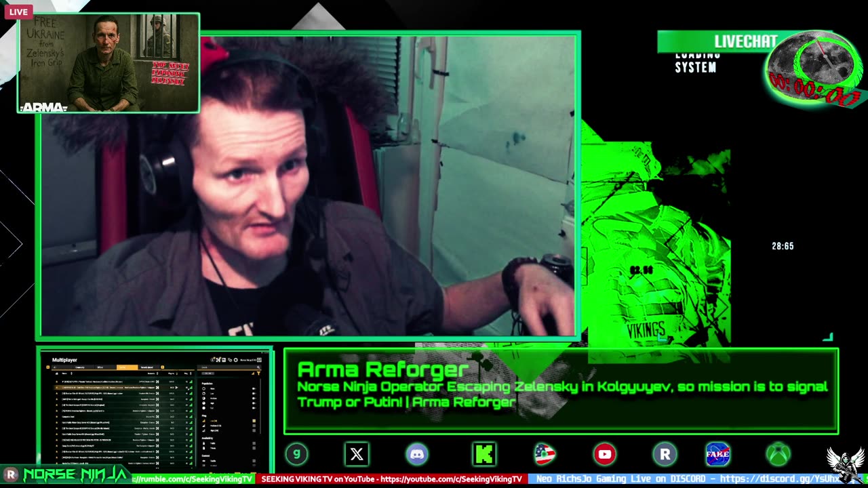
Task: Click the LIVECHAT header label
Action: tap(745, 41)
